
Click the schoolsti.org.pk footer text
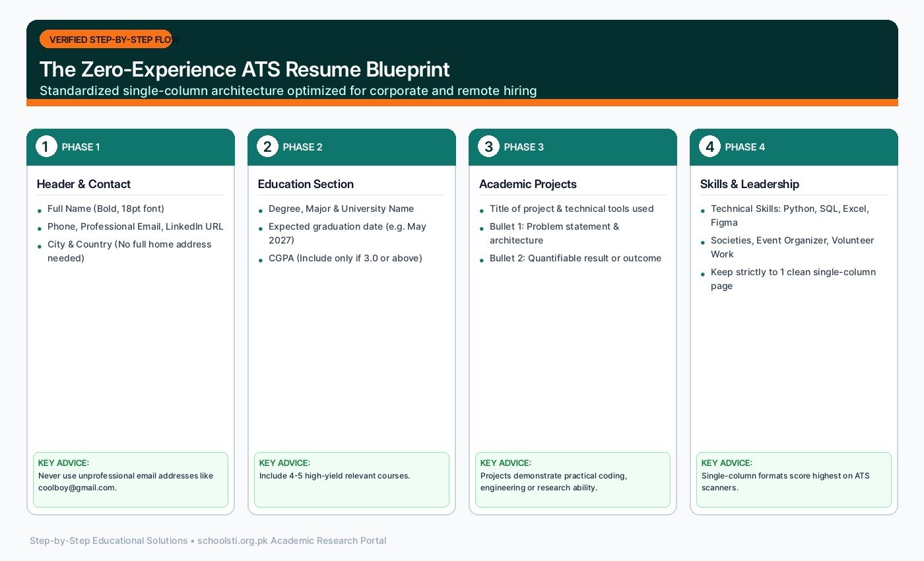[208, 541]
